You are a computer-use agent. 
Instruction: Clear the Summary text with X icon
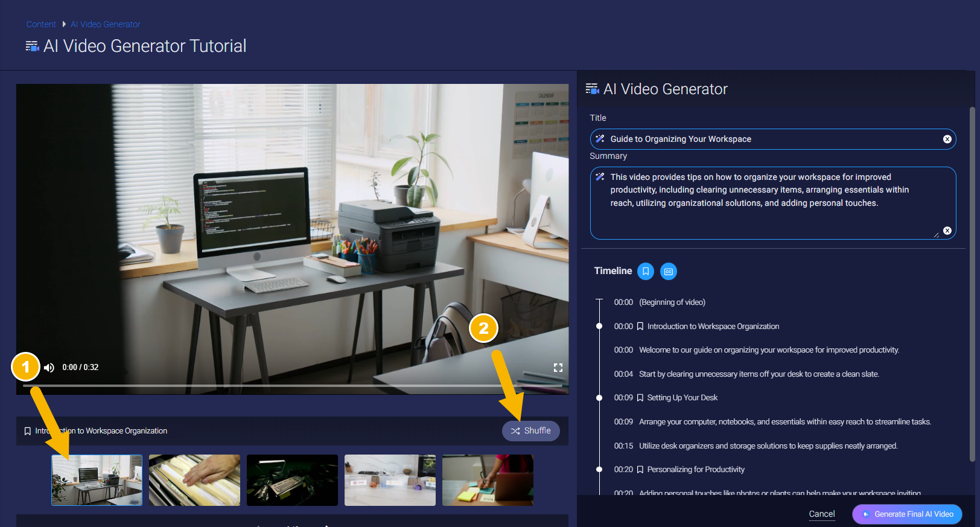coord(947,231)
